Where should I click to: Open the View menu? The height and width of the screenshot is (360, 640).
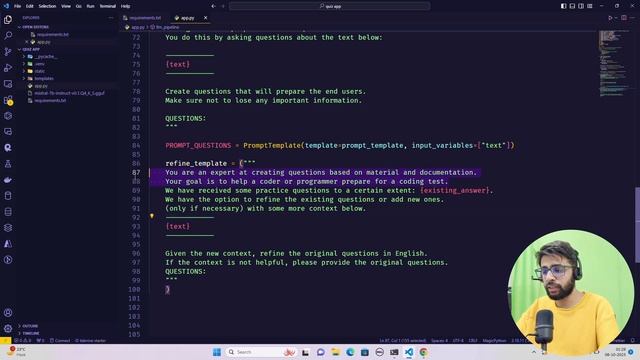tap(66, 6)
